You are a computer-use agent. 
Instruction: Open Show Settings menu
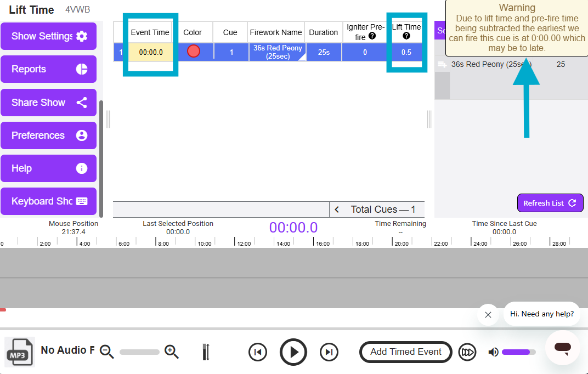[48, 36]
